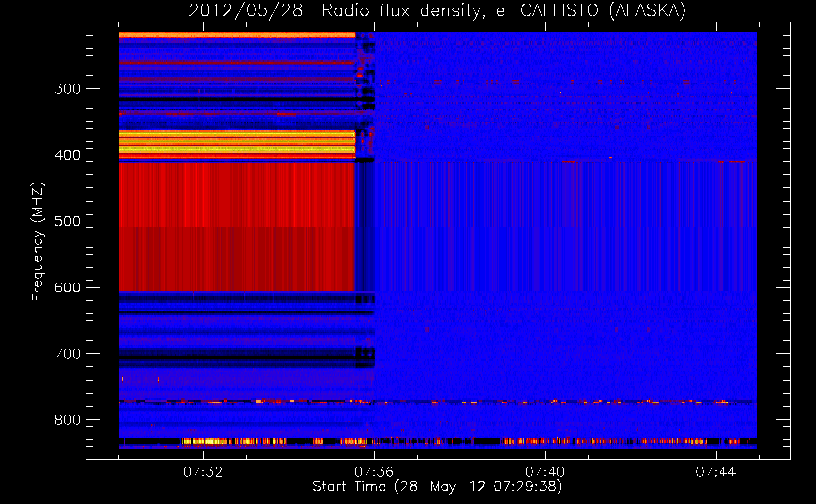Click the 07:44 time tick label

pos(716,472)
